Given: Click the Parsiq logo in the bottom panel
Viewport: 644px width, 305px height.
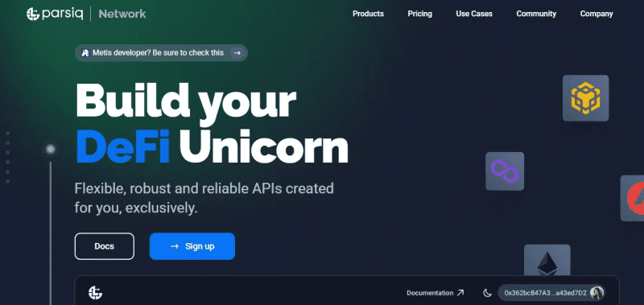Looking at the screenshot, I should point(95,293).
